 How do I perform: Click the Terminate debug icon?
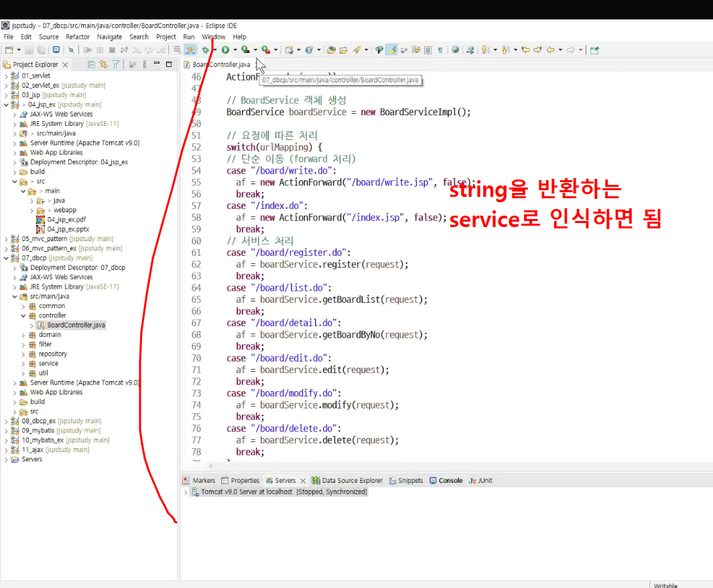click(113, 50)
